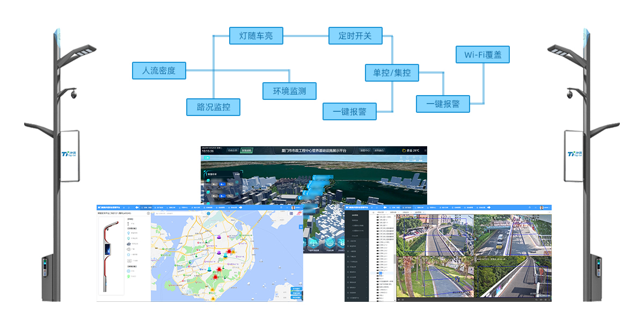Expand first collapsed item in dark sidebar menu
Screen dimensions: 644x333
tap(354, 242)
